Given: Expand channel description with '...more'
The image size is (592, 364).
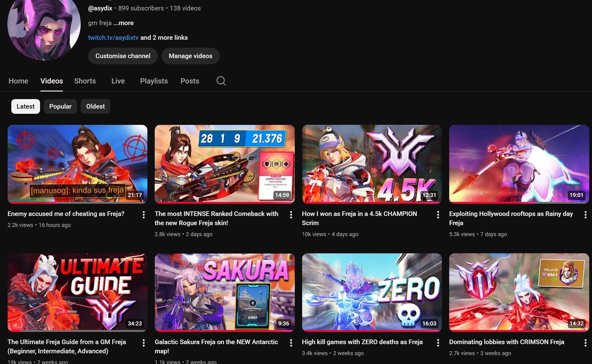Looking at the screenshot, I should [123, 23].
